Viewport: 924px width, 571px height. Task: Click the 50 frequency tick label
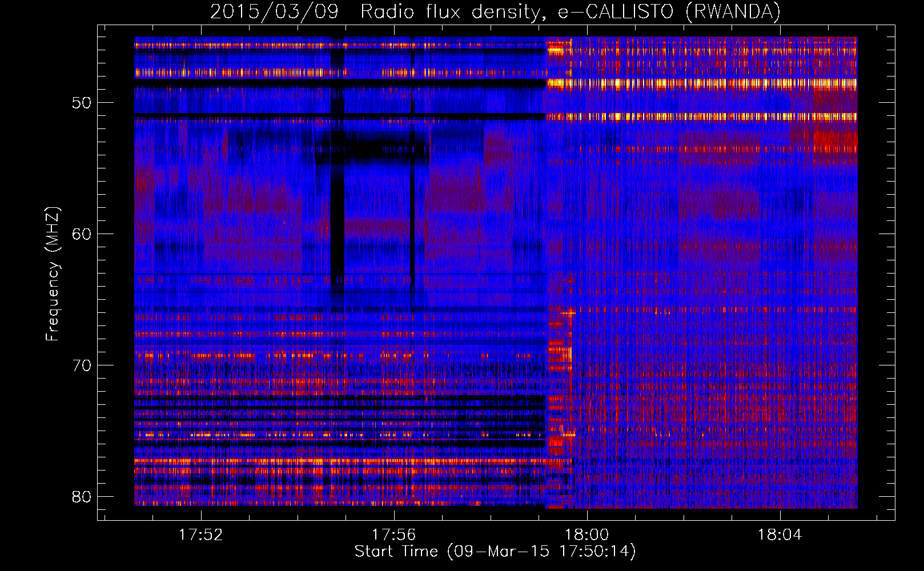point(82,103)
